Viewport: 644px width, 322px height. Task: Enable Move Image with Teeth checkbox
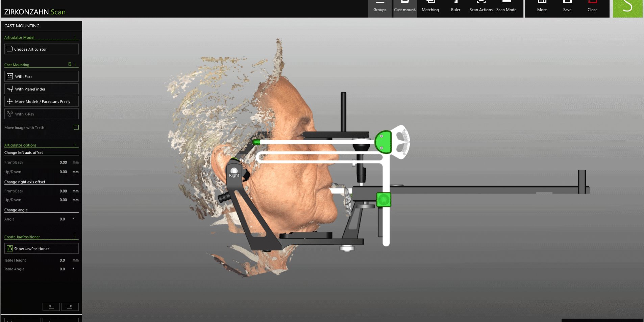click(76, 127)
